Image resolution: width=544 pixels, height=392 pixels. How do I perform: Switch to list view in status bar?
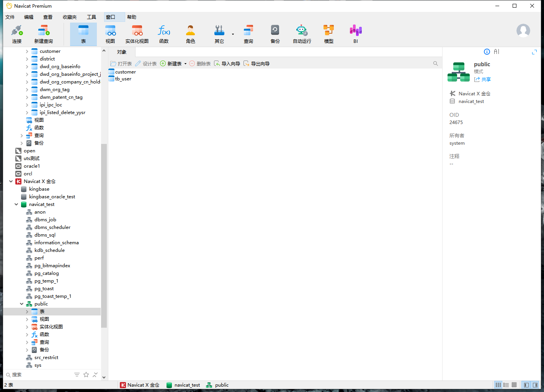click(x=506, y=385)
